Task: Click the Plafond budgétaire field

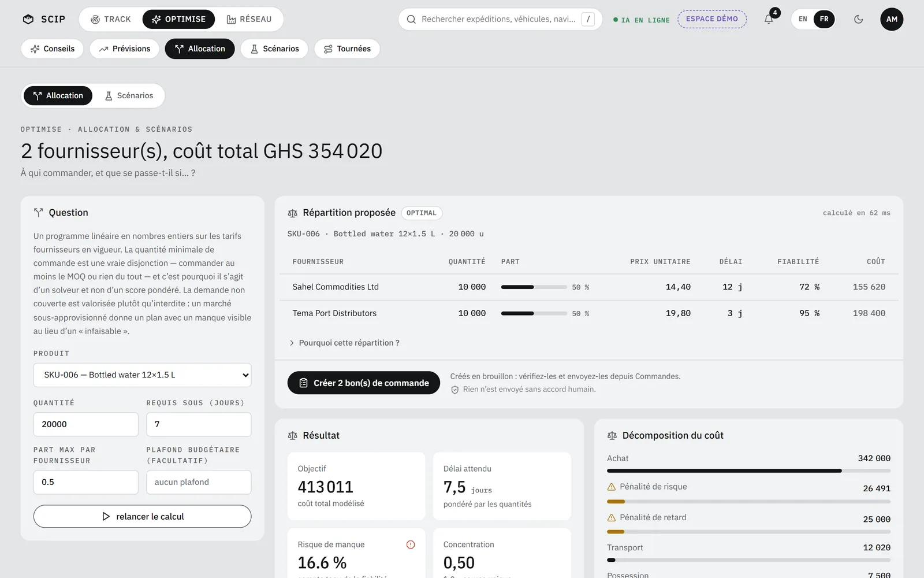Action: pos(199,482)
